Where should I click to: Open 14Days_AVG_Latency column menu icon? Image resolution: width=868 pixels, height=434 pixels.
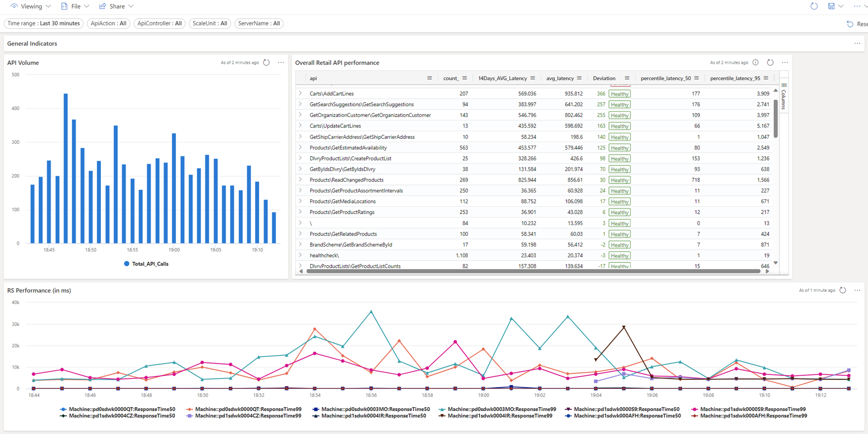pyautogui.click(x=532, y=78)
